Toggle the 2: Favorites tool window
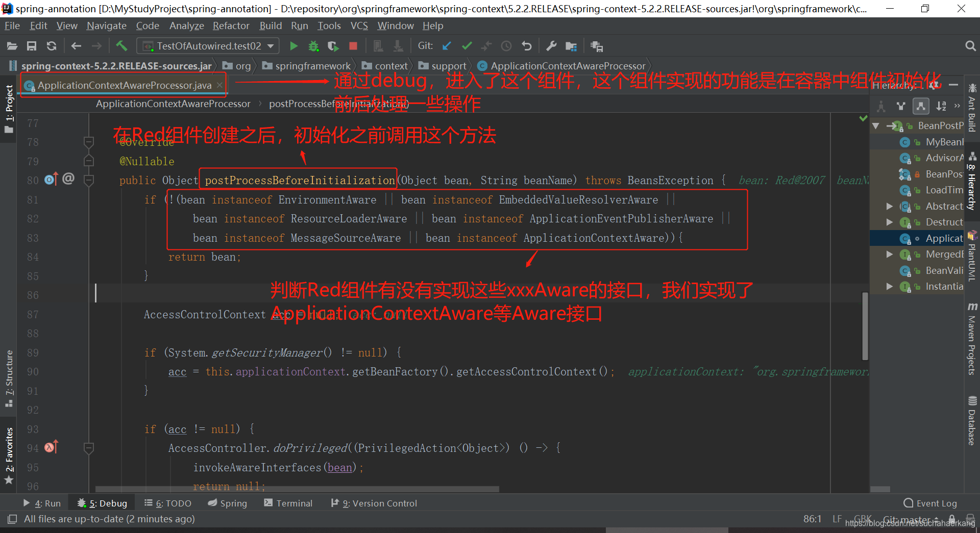This screenshot has height=533, width=980. (9, 455)
